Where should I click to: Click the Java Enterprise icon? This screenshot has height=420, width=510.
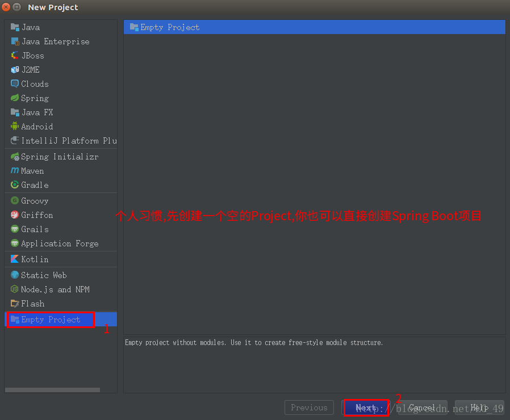15,41
